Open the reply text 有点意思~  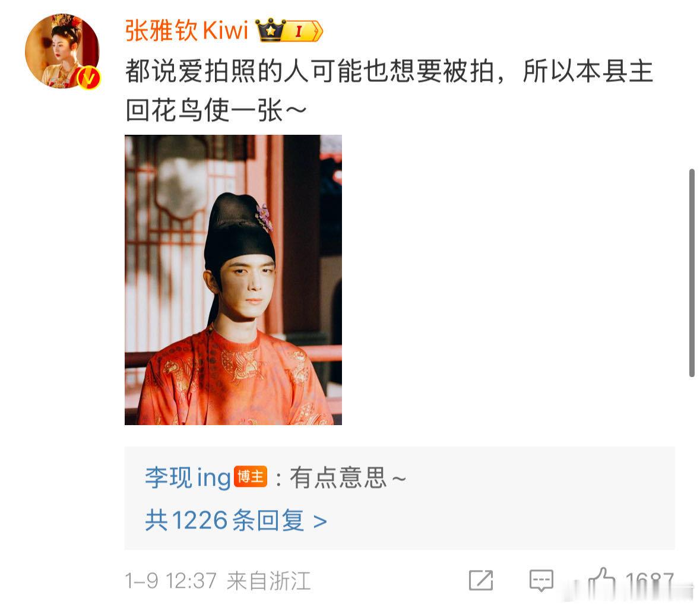click(x=347, y=477)
